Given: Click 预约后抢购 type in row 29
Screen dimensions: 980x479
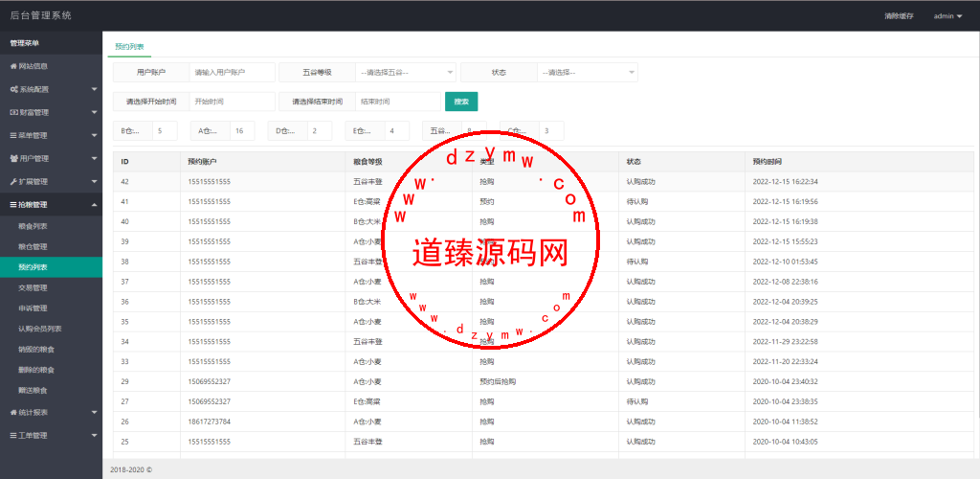Looking at the screenshot, I should (x=498, y=382).
